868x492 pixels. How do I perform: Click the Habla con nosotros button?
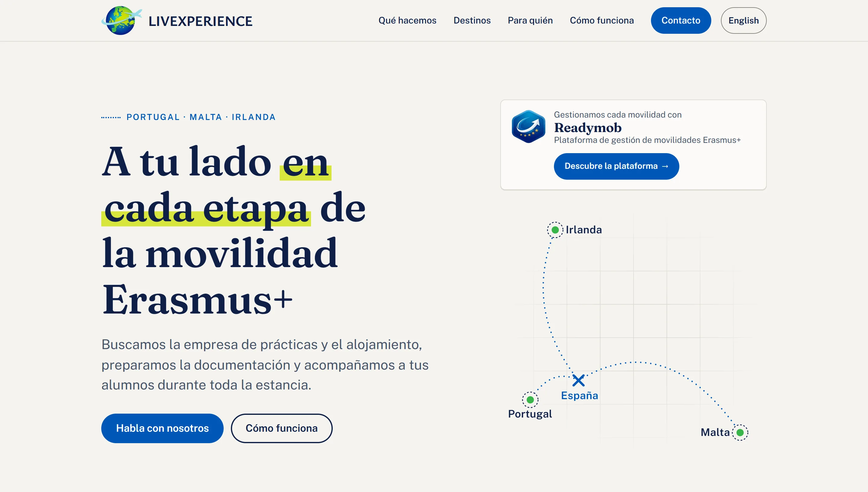162,428
